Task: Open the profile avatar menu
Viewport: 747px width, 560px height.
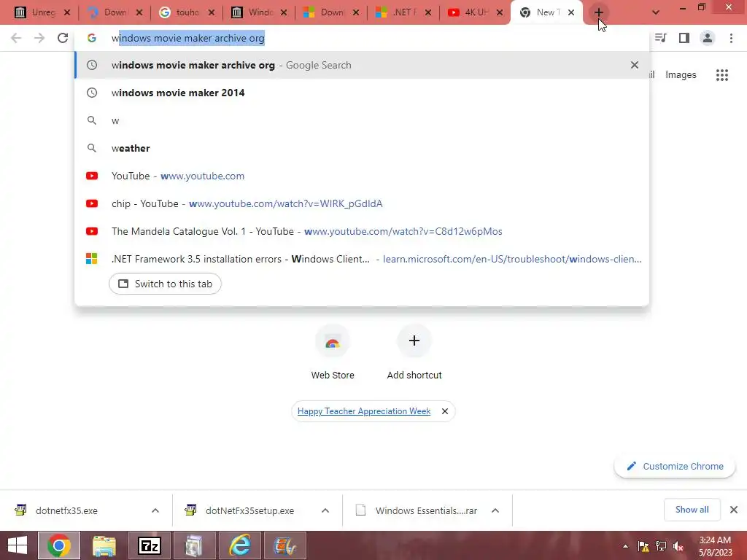Action: (x=708, y=38)
